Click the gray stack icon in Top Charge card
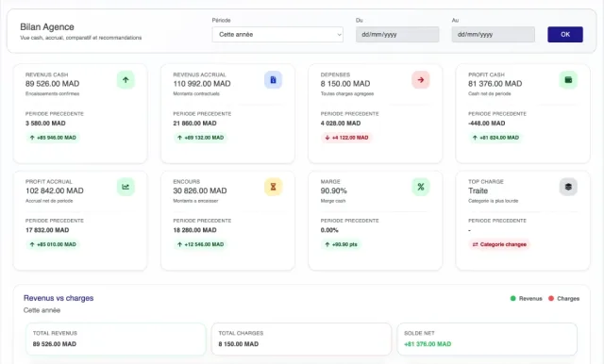 (568, 187)
